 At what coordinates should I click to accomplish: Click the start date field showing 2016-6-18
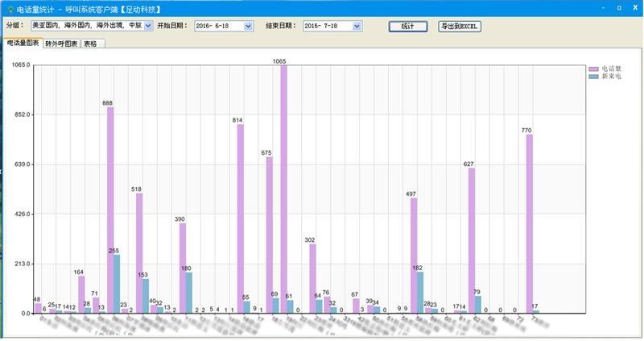[217, 26]
